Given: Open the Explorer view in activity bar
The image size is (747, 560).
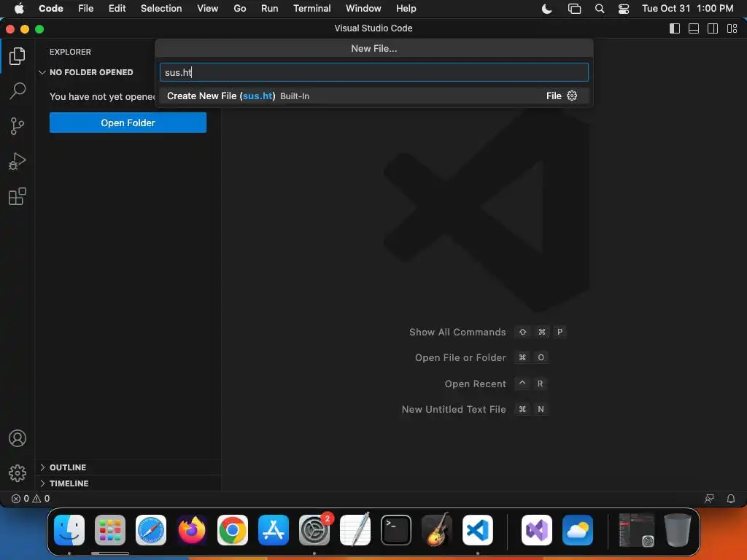Looking at the screenshot, I should (18, 56).
